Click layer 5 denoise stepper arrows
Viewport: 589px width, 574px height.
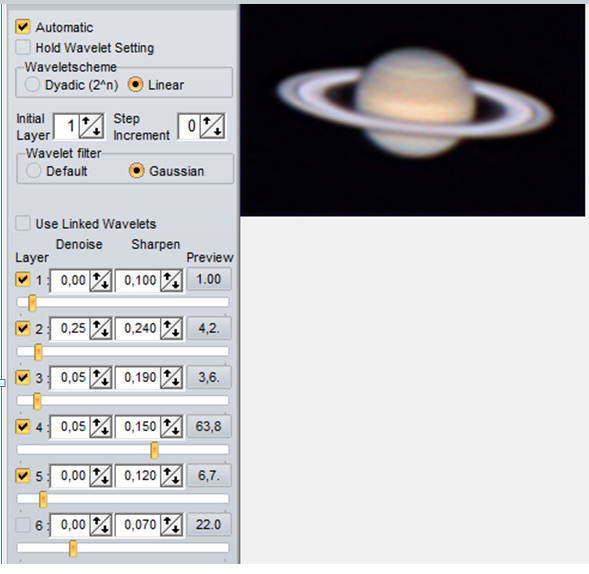100,476
